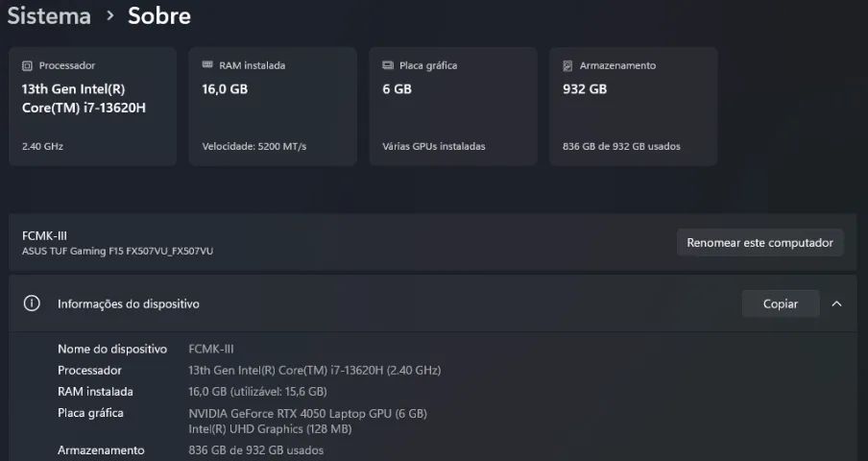Image resolution: width=868 pixels, height=461 pixels.
Task: Click the Sobre breadcrumb title
Action: click(x=159, y=15)
